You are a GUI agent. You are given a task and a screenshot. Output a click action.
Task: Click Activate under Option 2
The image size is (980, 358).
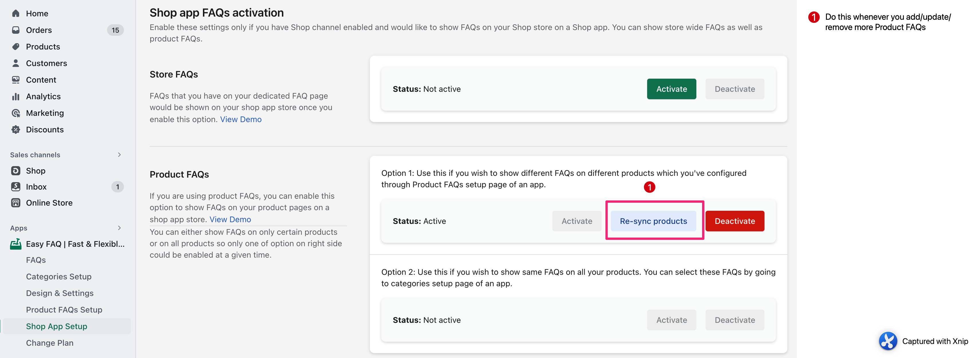[x=671, y=320]
